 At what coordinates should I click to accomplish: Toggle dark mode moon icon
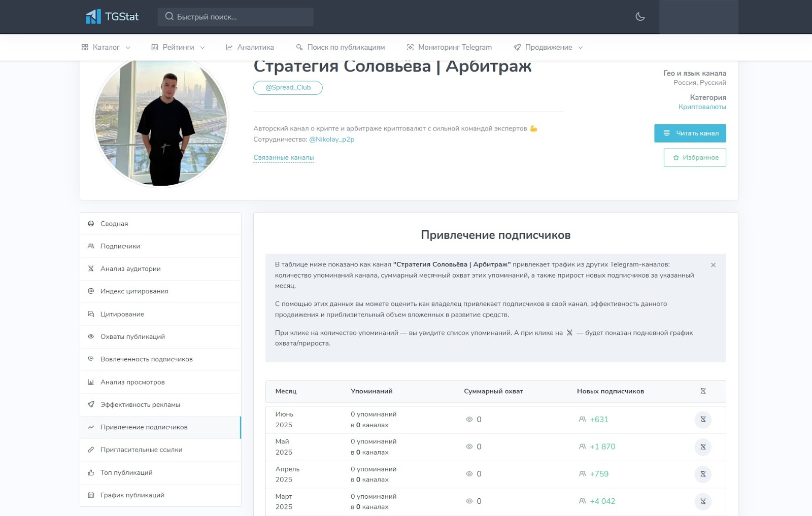640,17
